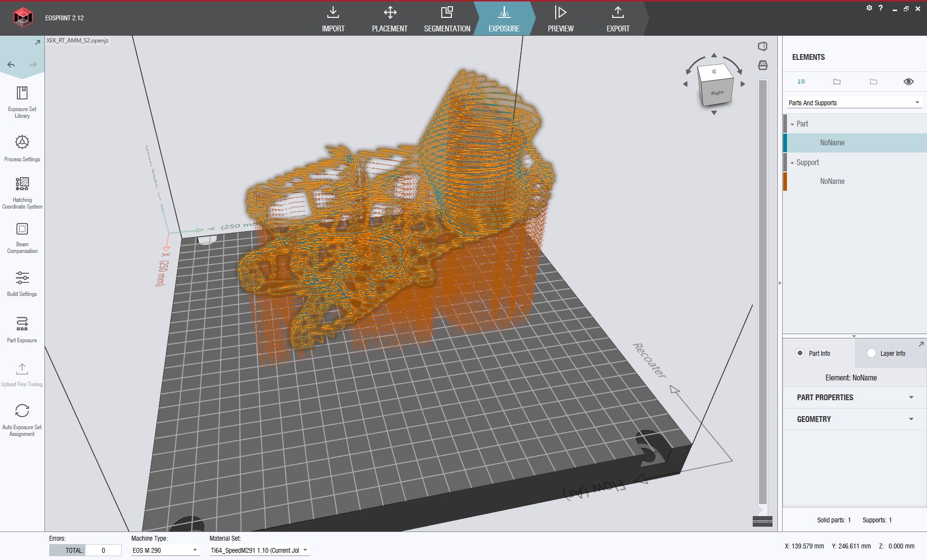927x560 pixels.
Task: Click the Right face of view cube
Action: (x=717, y=93)
